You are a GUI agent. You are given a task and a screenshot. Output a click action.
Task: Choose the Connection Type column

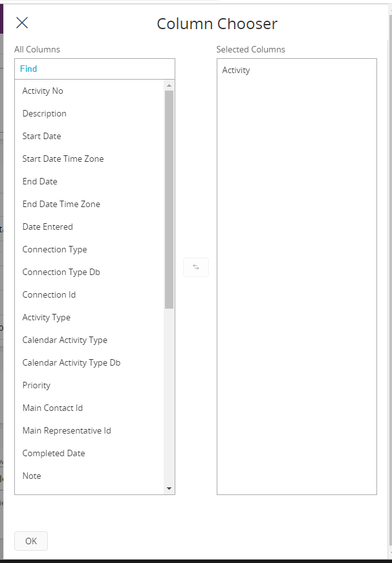point(55,250)
